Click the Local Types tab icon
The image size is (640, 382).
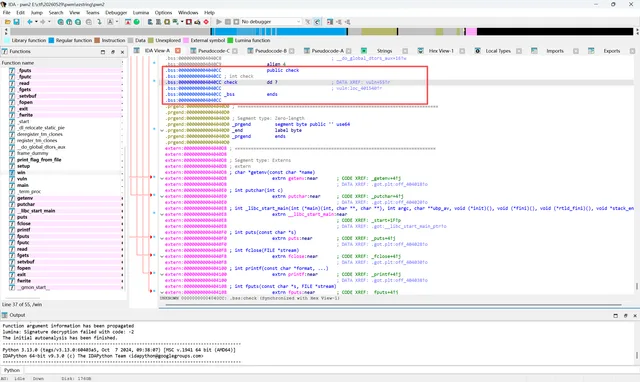click(x=477, y=51)
